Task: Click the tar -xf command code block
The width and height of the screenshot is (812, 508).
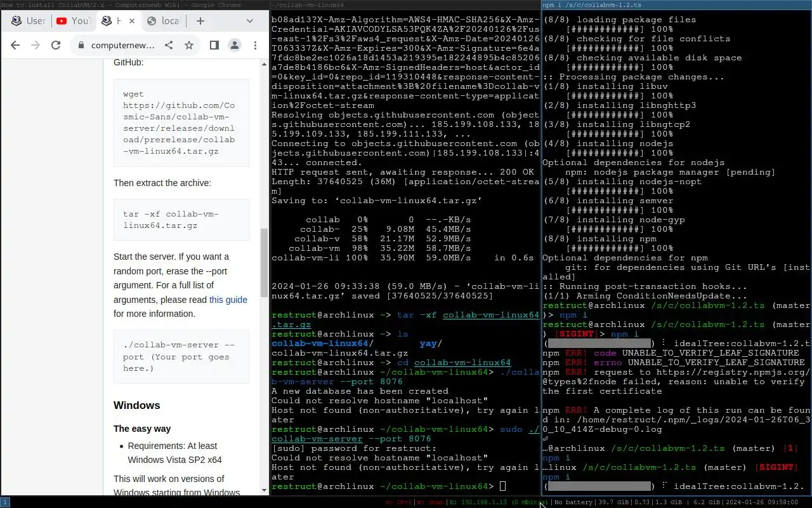Action: pyautogui.click(x=181, y=220)
